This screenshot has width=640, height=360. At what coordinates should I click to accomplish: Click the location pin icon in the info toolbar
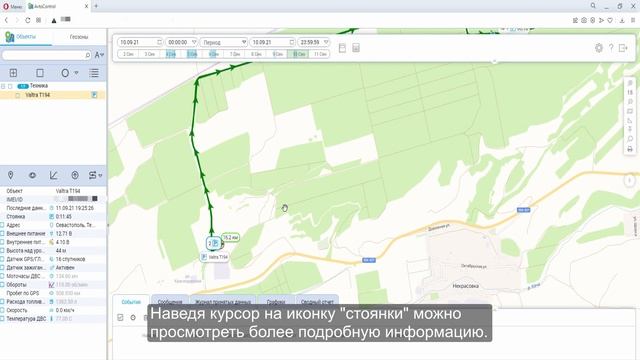coord(11,175)
